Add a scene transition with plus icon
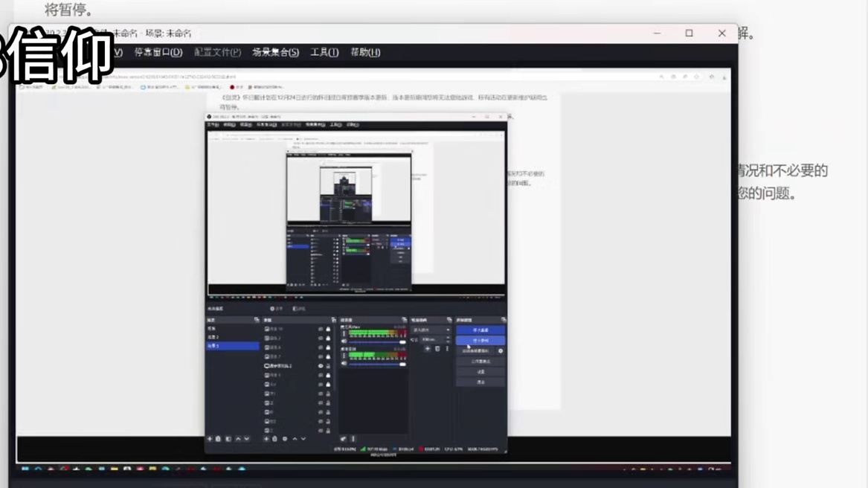868x488 pixels. (428, 349)
